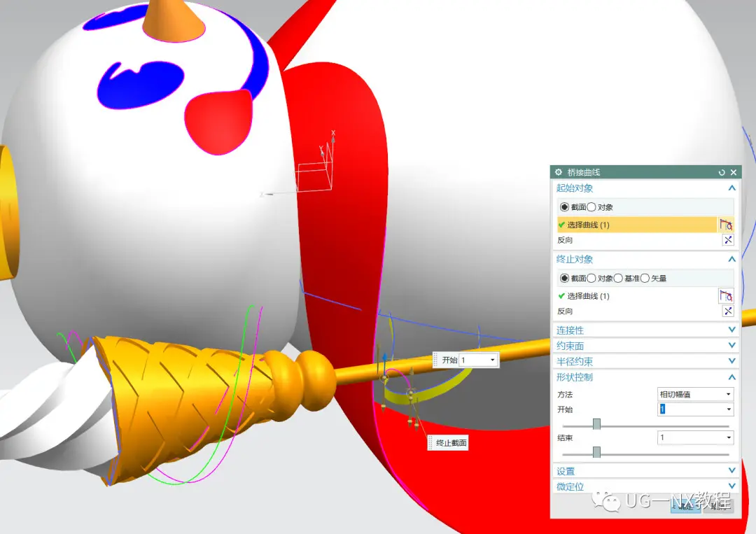Expand the 半径约束 section

click(732, 361)
